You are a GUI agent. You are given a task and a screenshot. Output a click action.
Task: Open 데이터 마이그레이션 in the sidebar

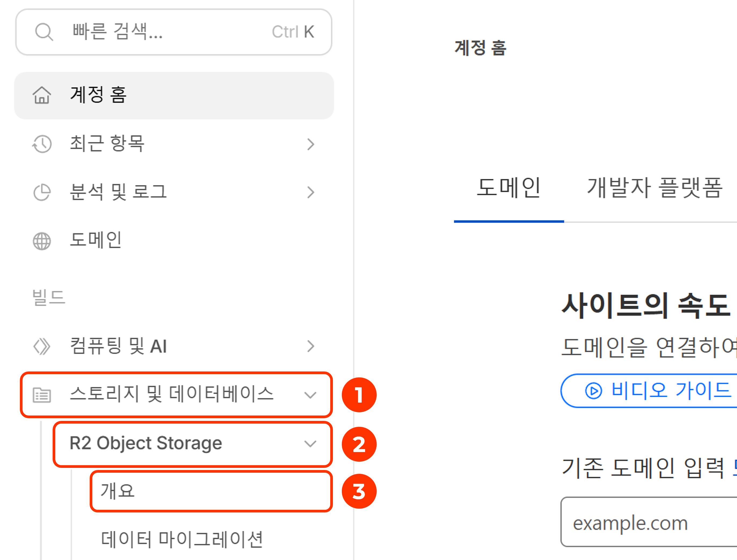182,540
